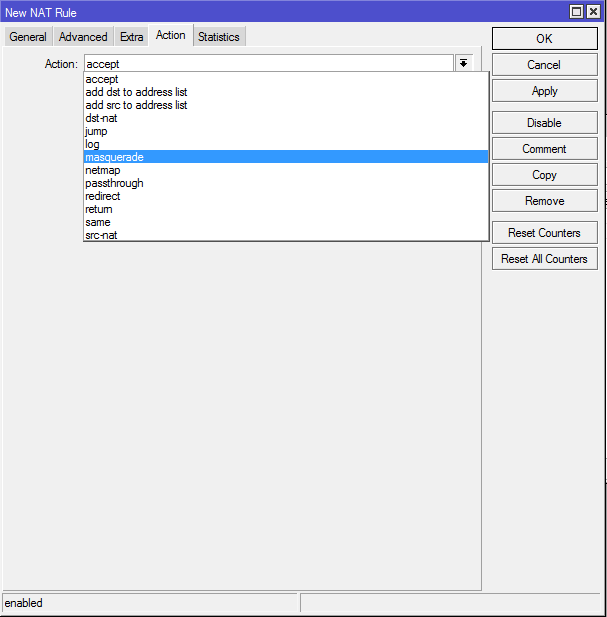Add a Comment to the rule

click(x=544, y=149)
